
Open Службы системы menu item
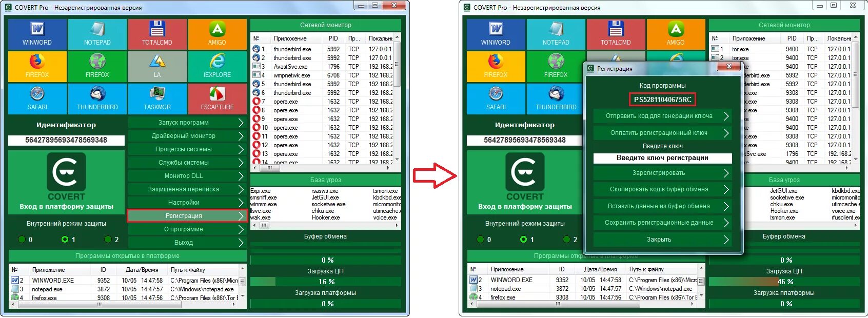point(187,163)
